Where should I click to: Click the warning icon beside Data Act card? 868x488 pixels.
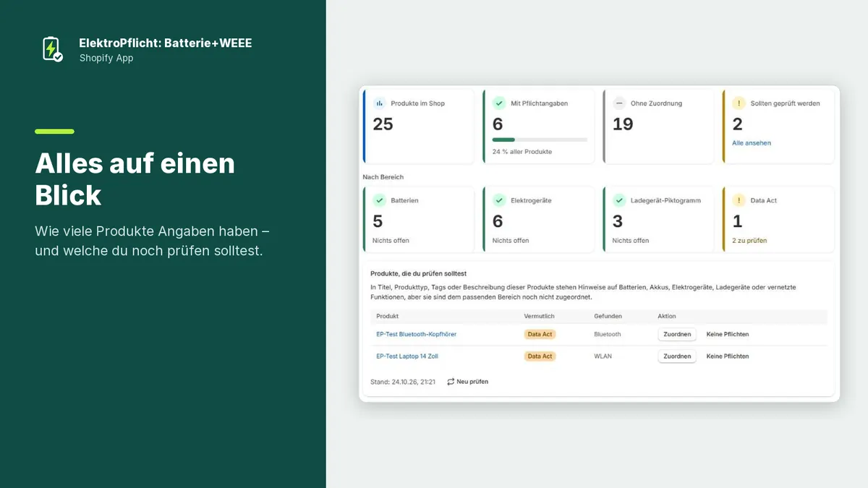coord(739,200)
